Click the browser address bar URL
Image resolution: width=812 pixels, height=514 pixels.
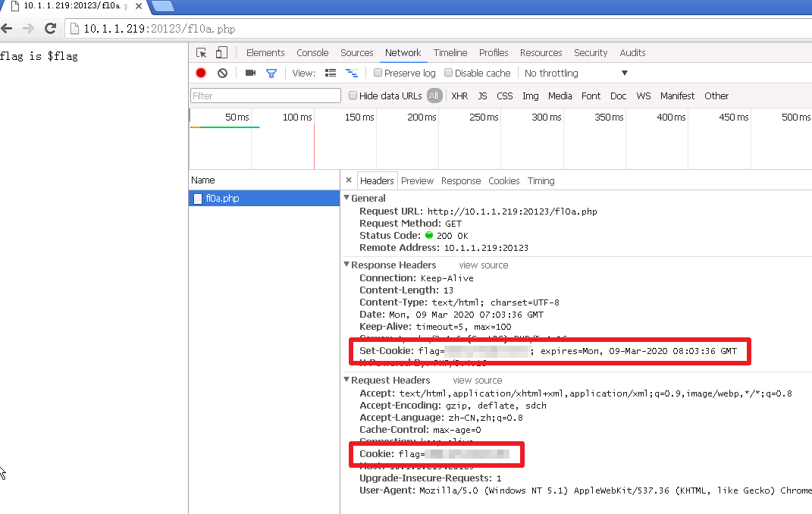pos(159,29)
